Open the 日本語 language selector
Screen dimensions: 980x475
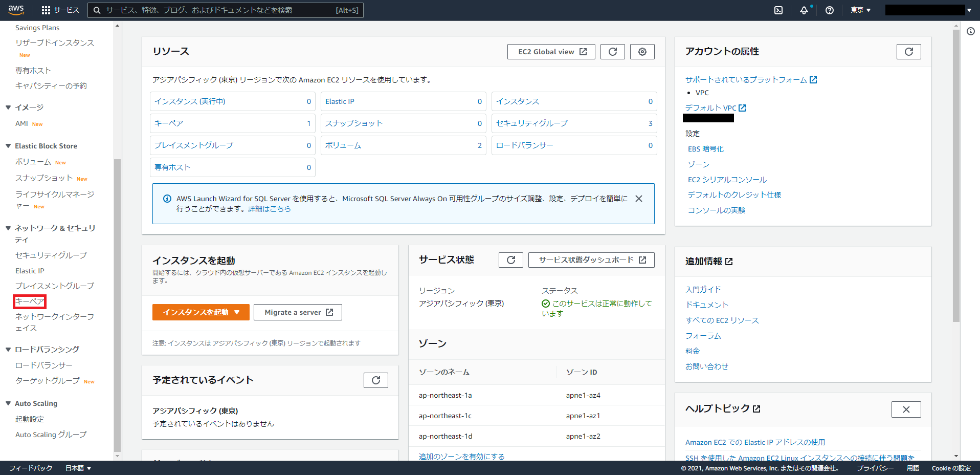[78, 468]
